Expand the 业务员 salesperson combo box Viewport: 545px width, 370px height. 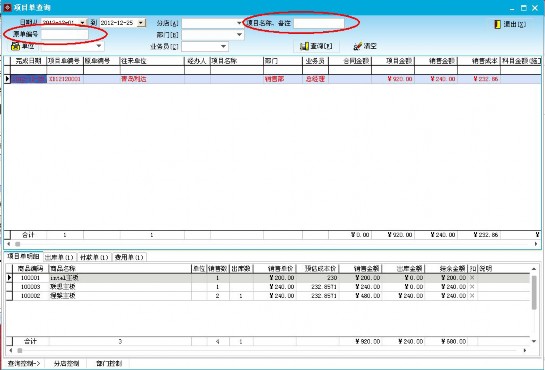pyautogui.click(x=223, y=46)
